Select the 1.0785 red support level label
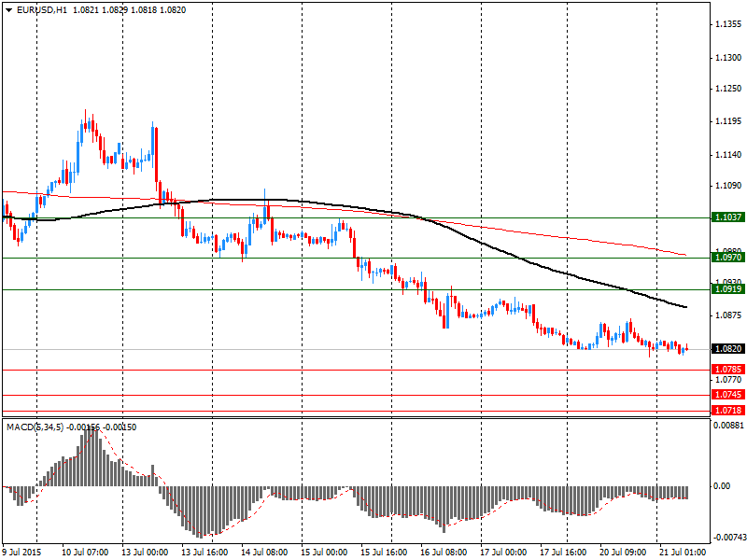Screen dimensions: 747x560 pos(728,370)
